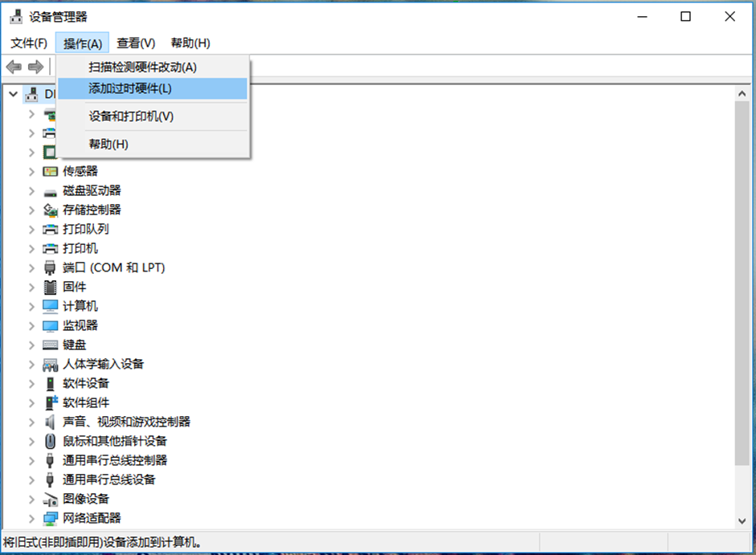Viewport: 756px width, 555px height.
Task: Click the back navigation arrow icon
Action: point(14,67)
